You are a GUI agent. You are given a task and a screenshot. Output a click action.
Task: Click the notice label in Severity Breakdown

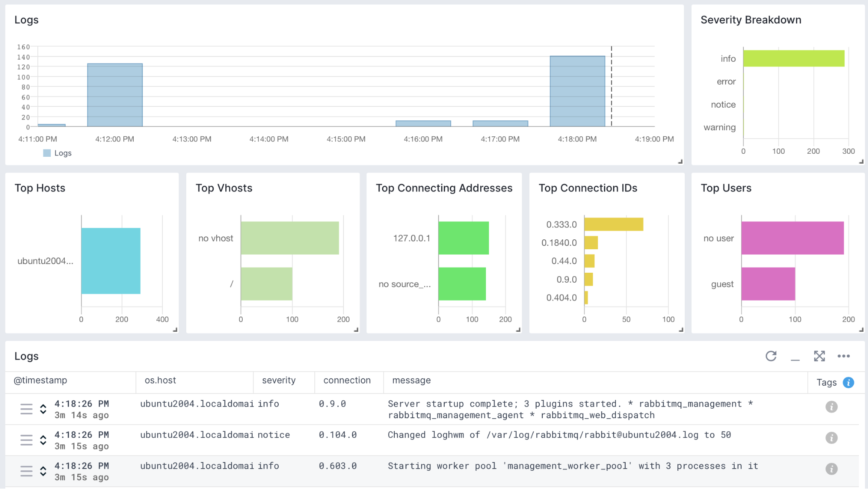pos(723,105)
